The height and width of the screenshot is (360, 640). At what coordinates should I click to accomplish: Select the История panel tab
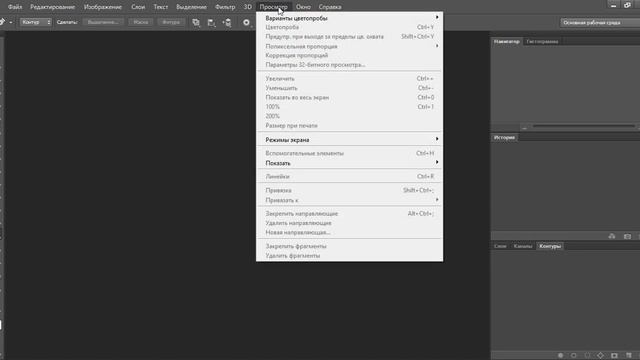pos(504,138)
